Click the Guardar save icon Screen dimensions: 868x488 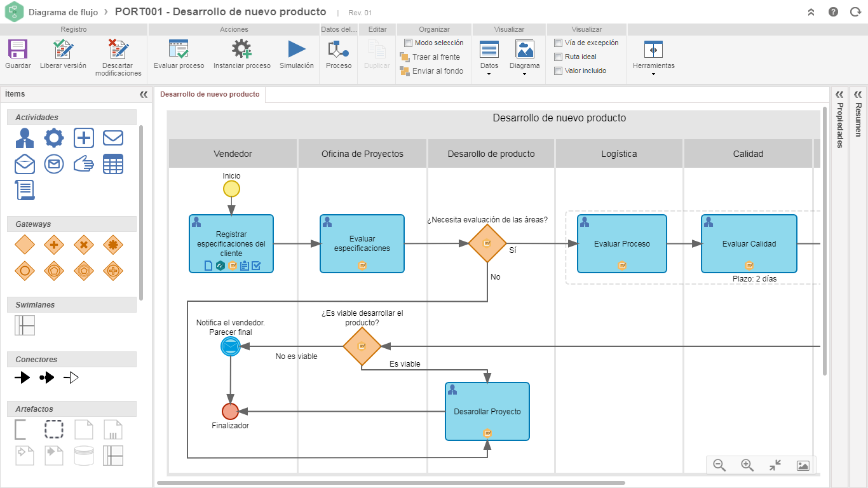click(18, 50)
